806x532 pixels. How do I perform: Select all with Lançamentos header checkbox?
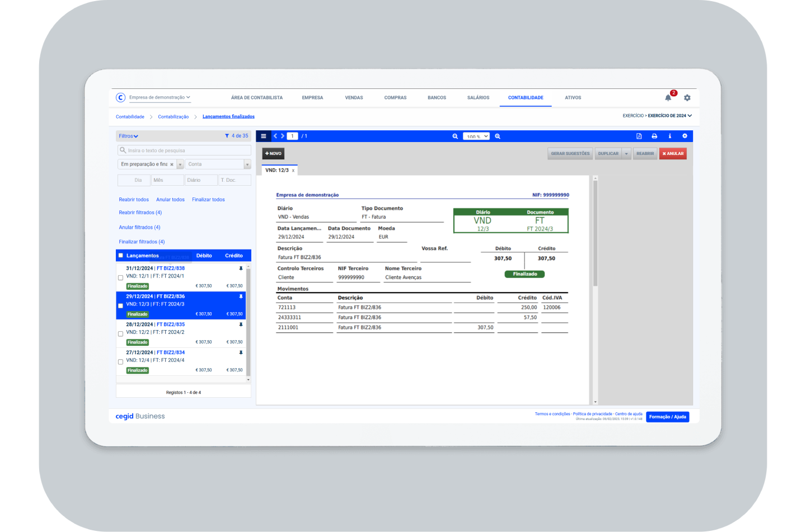click(120, 256)
